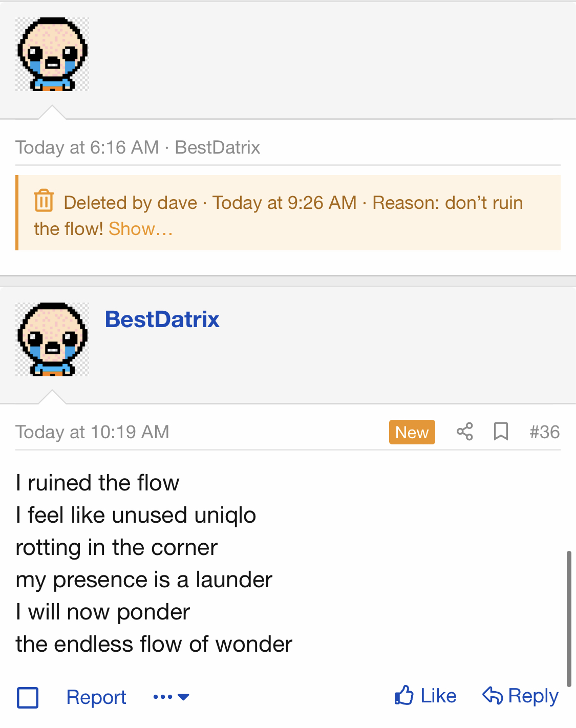This screenshot has width=576, height=728.
Task: Click the Reply label text
Action: (533, 696)
